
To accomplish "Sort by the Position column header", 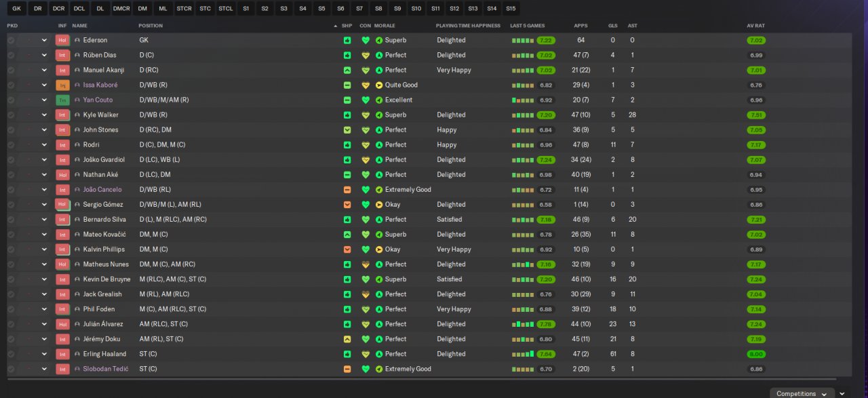I will point(151,26).
